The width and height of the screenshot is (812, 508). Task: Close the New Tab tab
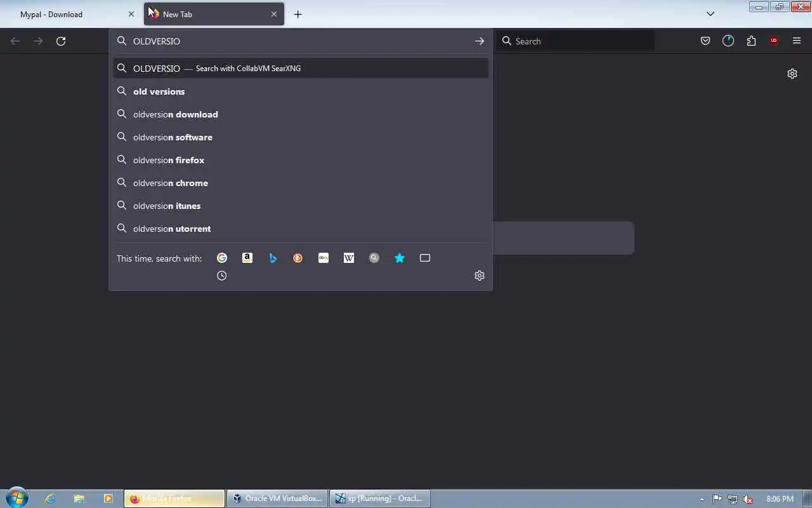(x=274, y=14)
